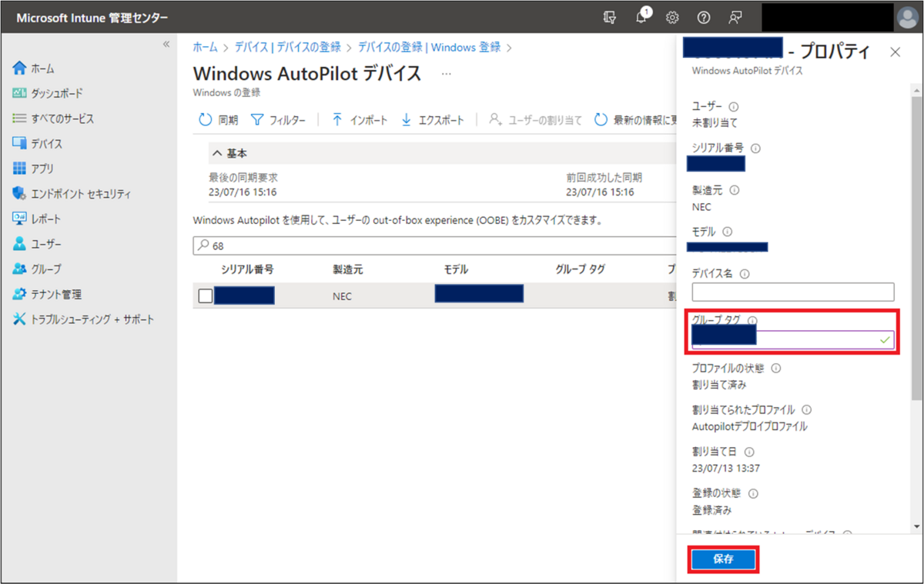Viewport: 924px width, 584px height.
Task: Click the デバイス名 input field
Action: [x=793, y=292]
